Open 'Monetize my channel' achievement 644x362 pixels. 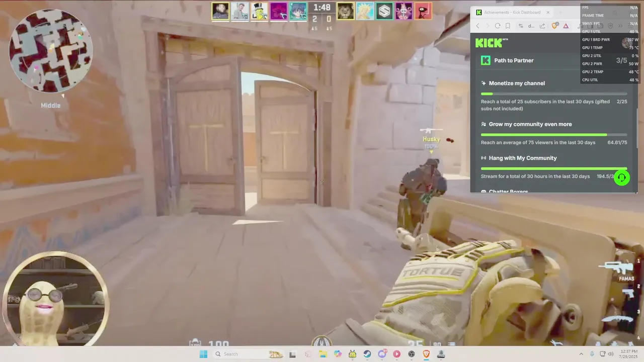(x=517, y=83)
